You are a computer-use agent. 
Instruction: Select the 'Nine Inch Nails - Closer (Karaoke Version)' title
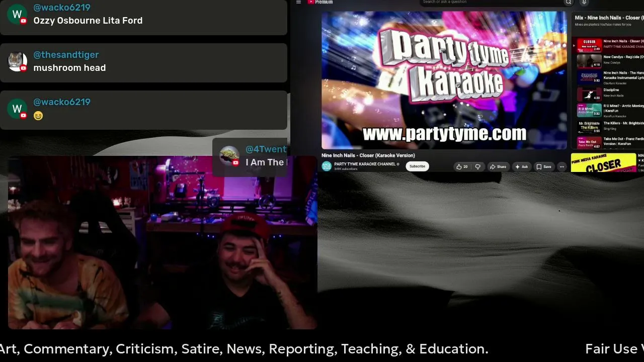(x=368, y=155)
